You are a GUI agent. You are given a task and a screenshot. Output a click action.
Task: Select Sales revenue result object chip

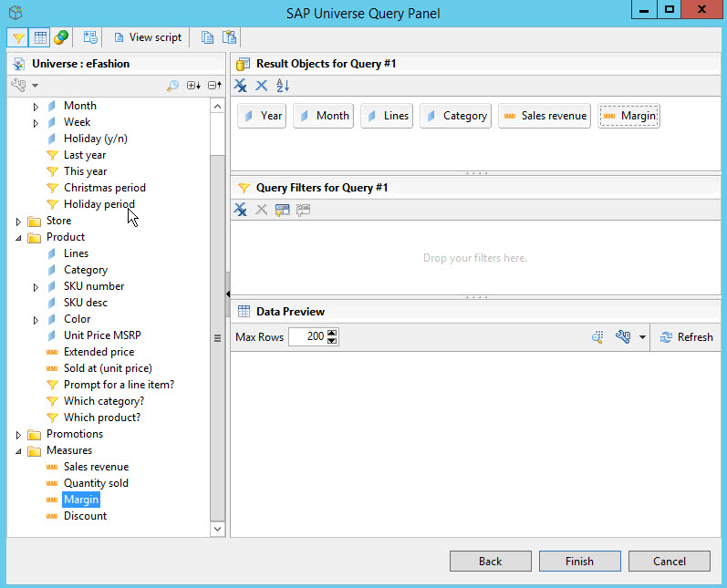tap(544, 116)
